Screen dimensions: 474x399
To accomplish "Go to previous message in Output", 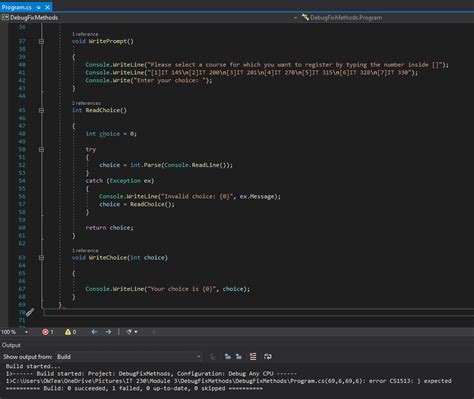I will click(228, 357).
